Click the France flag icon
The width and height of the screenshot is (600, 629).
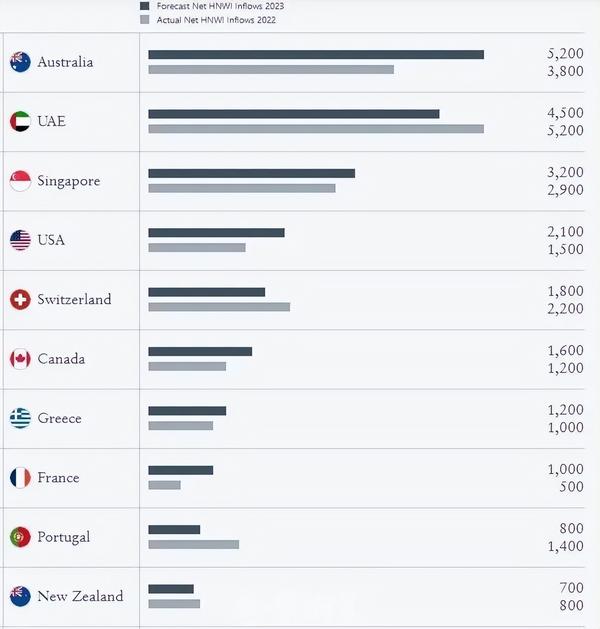click(20, 478)
